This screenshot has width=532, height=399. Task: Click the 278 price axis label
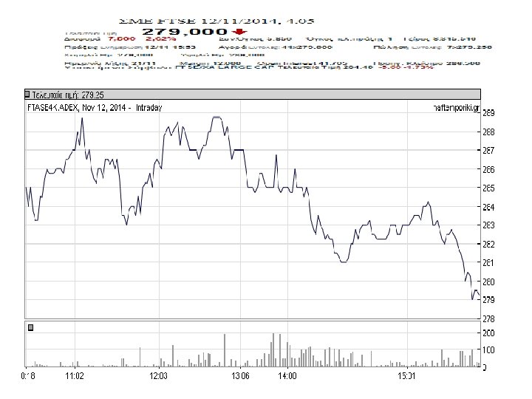488,319
